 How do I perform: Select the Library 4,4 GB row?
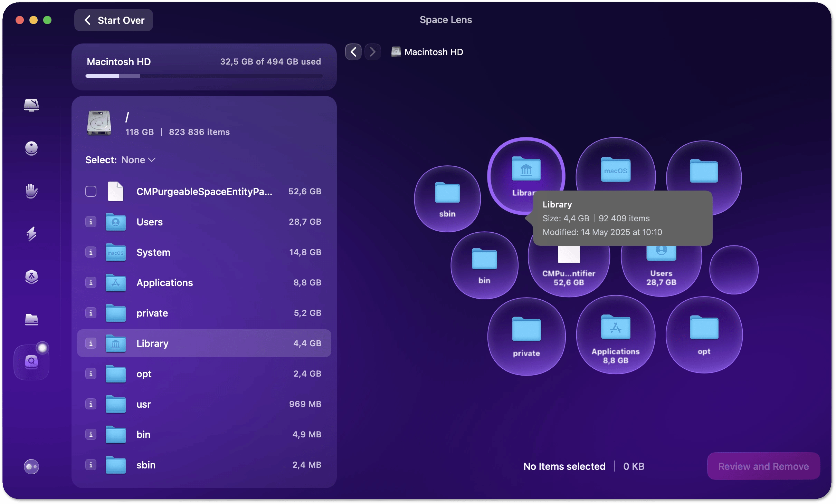pos(204,343)
